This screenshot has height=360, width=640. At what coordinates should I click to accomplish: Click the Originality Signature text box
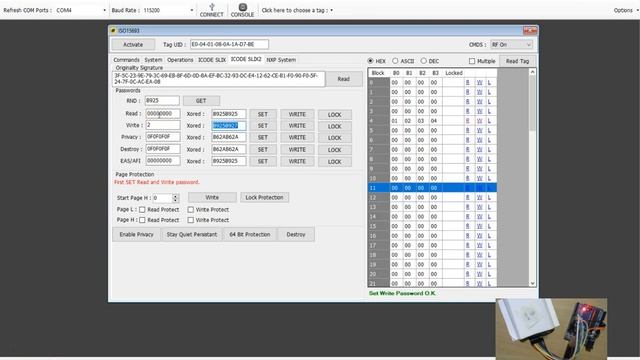click(x=219, y=79)
